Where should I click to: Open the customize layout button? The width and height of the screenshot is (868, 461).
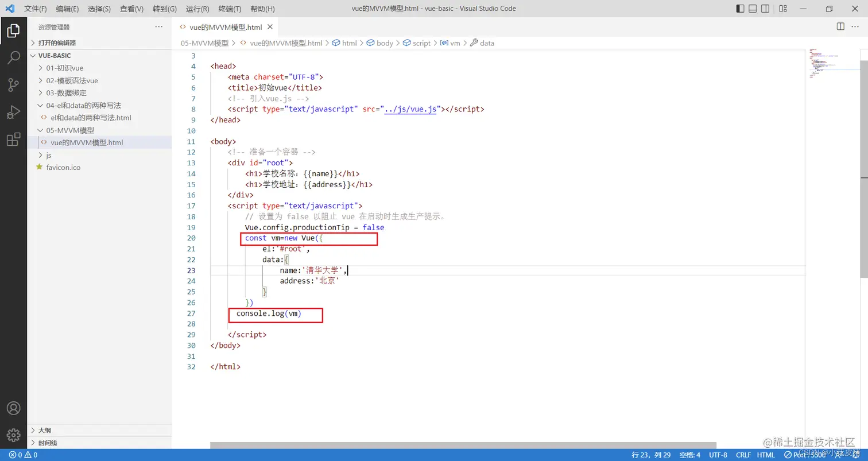tap(783, 9)
